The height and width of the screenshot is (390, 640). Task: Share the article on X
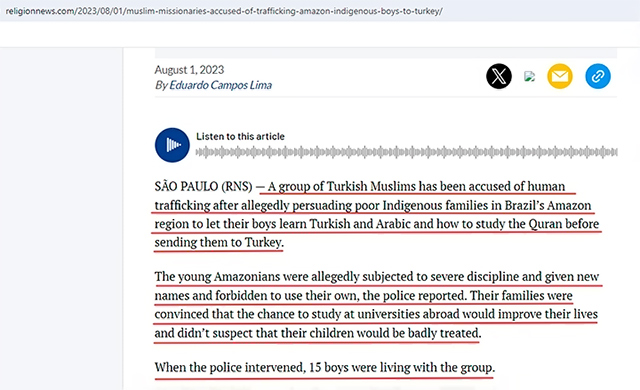coord(499,76)
